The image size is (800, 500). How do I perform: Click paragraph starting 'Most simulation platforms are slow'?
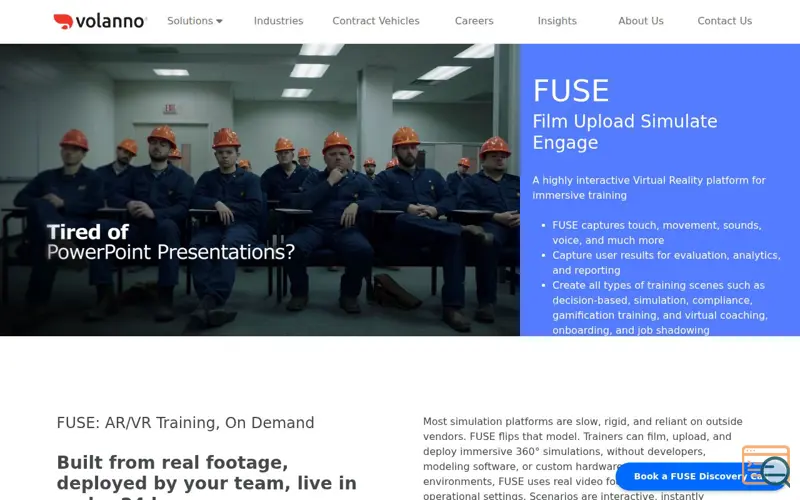pyautogui.click(x=583, y=458)
